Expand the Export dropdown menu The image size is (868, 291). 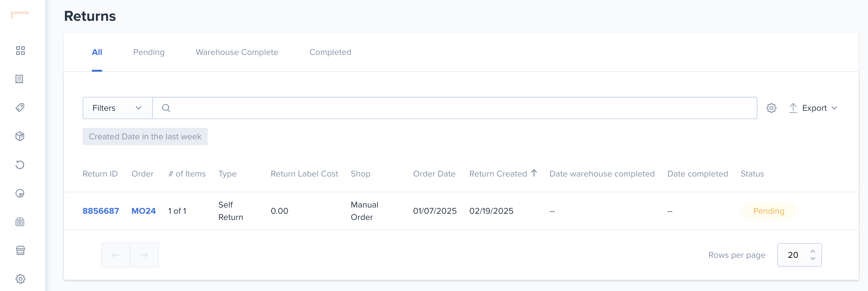pyautogui.click(x=813, y=108)
